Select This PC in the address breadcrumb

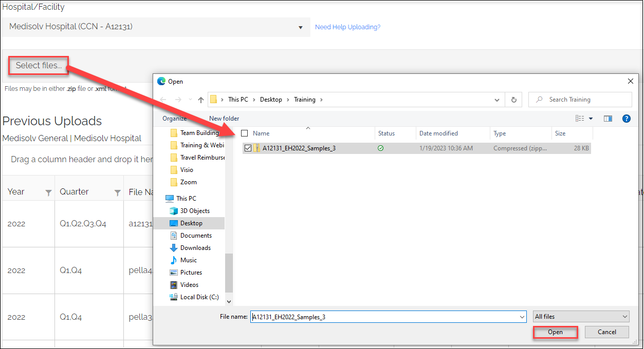[x=238, y=100]
